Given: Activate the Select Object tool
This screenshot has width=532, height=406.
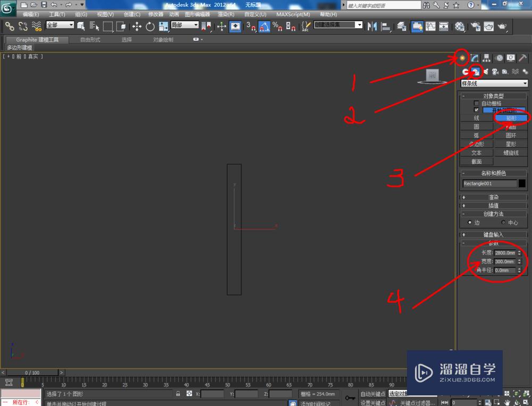Looking at the screenshot, I should (81, 26).
